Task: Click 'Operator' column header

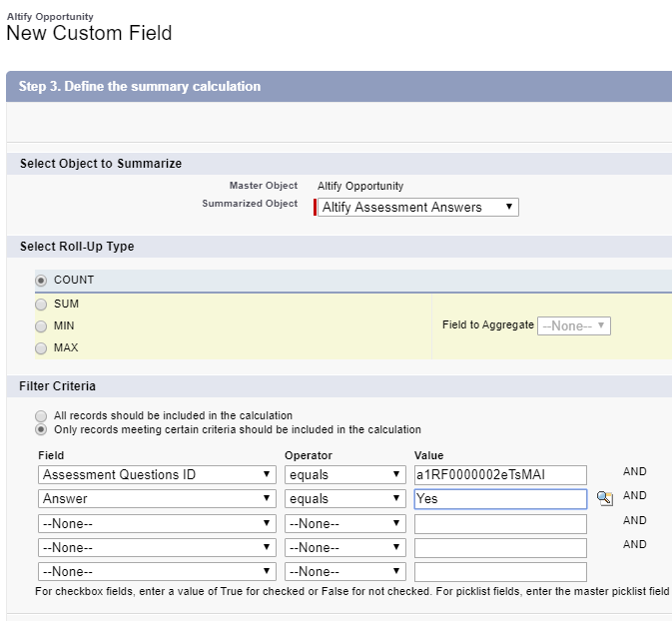Action: 309,455
